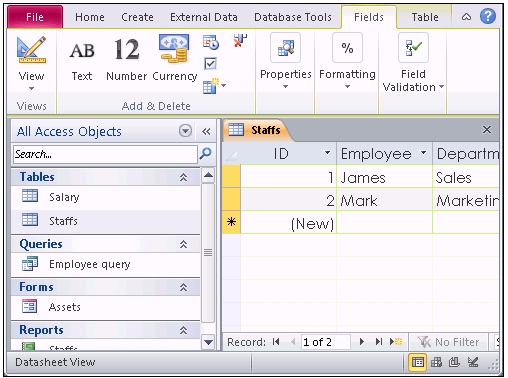Click the new record asterisk row selector
508x378 pixels.
click(231, 222)
